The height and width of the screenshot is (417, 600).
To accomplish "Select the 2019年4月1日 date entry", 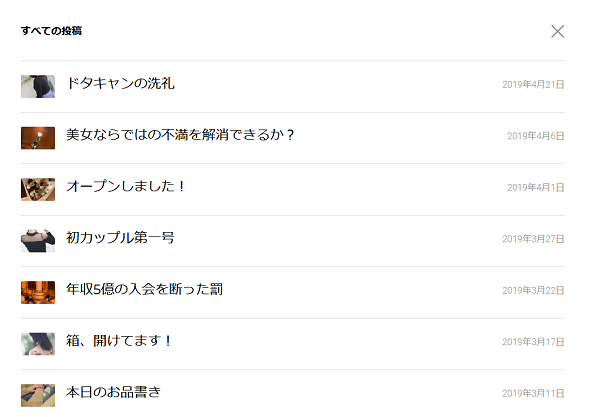I will point(535,188).
